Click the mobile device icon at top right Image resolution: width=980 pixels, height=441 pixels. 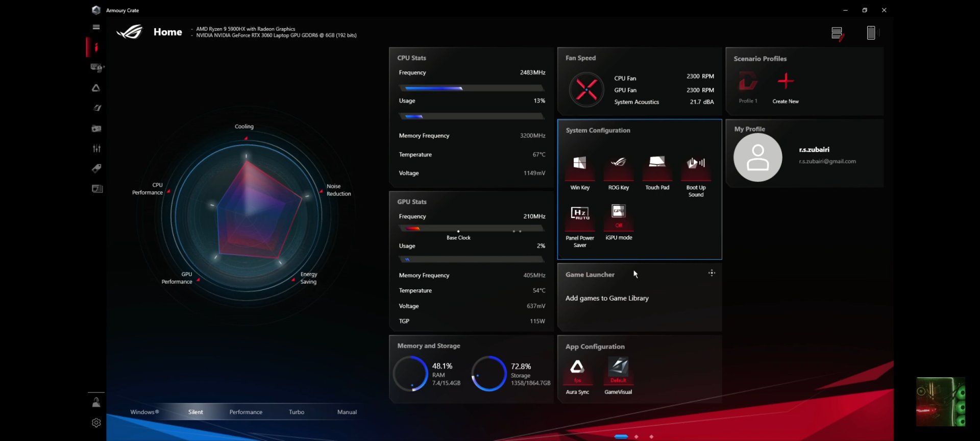point(871,33)
